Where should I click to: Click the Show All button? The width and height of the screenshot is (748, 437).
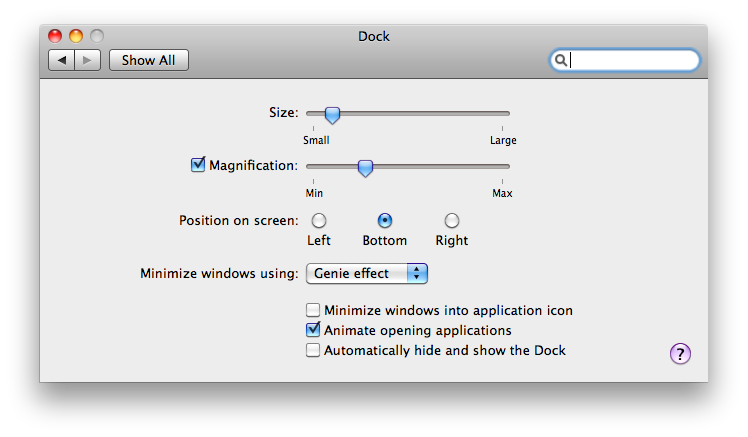[148, 60]
